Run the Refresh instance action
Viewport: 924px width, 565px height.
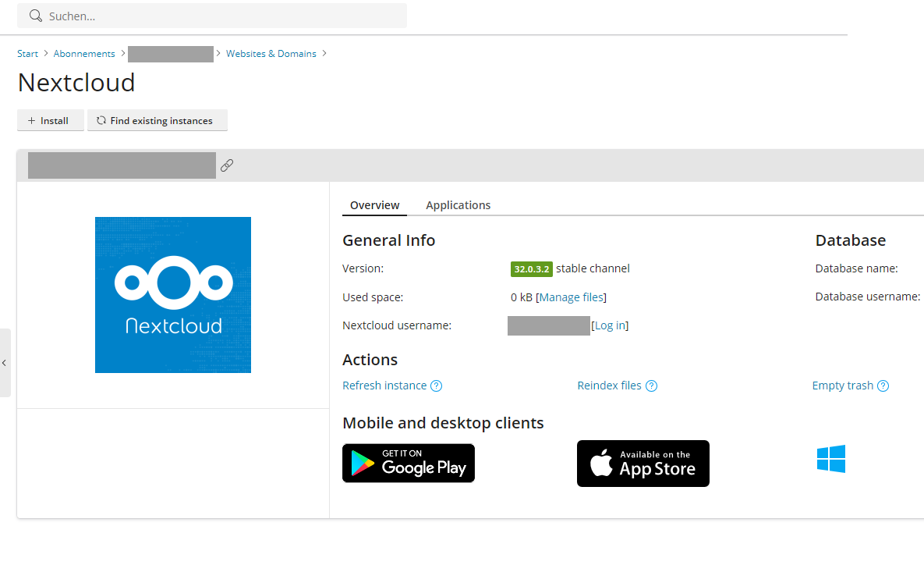point(384,386)
